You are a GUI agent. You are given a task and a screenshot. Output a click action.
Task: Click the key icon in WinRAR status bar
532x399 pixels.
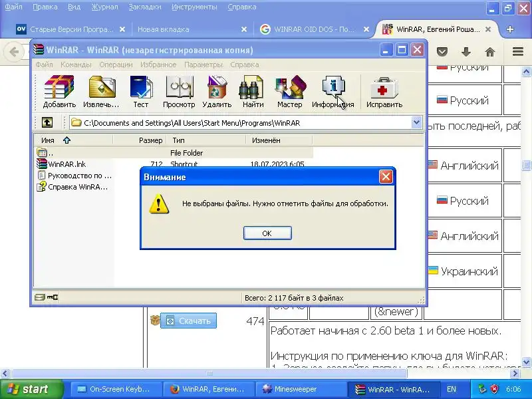52,297
